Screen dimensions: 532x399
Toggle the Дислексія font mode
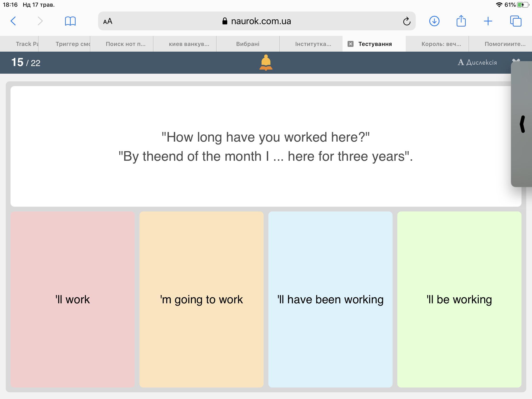(477, 62)
